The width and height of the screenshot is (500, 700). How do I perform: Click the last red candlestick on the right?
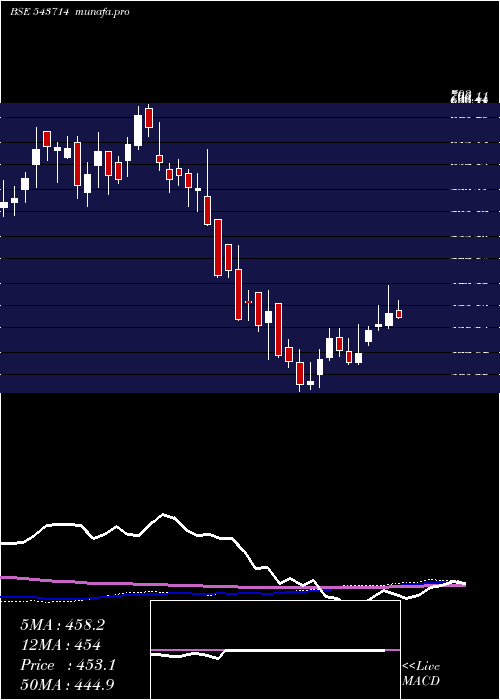click(399, 314)
